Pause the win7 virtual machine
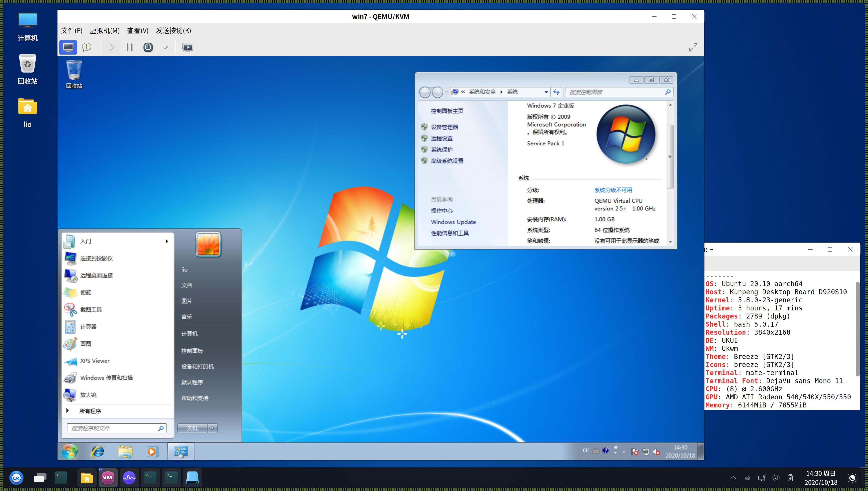 pos(130,48)
